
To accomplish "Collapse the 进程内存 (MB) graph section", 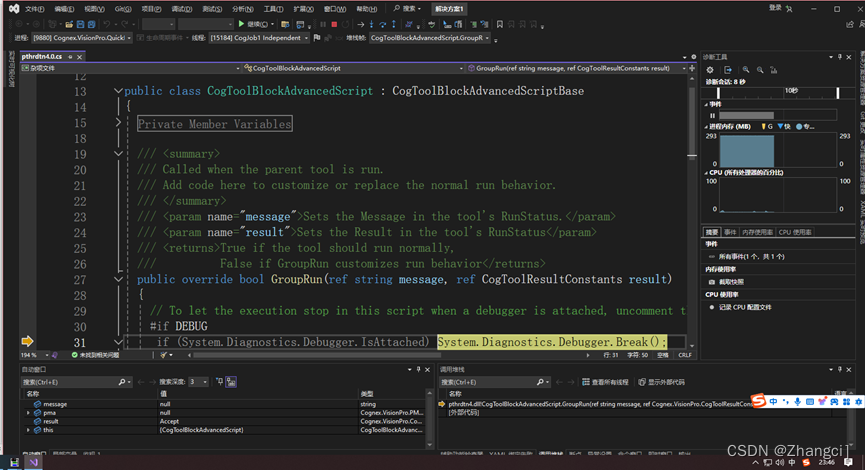I will [x=706, y=126].
